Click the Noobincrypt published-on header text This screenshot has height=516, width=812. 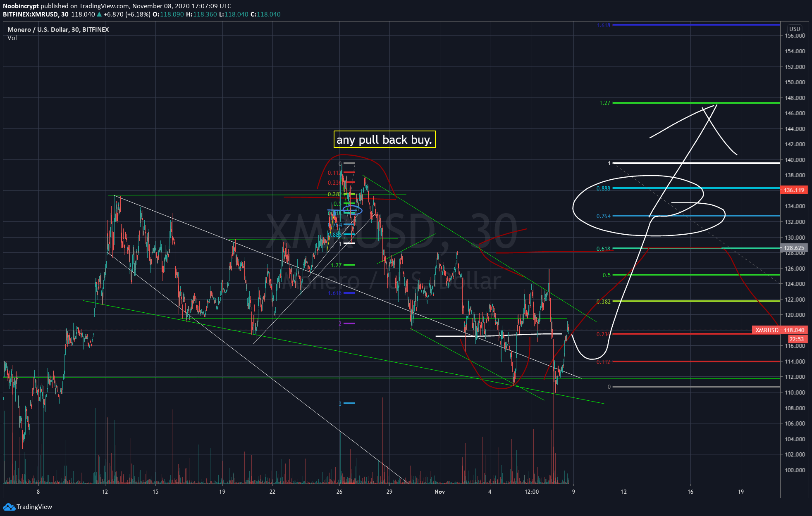point(117,6)
